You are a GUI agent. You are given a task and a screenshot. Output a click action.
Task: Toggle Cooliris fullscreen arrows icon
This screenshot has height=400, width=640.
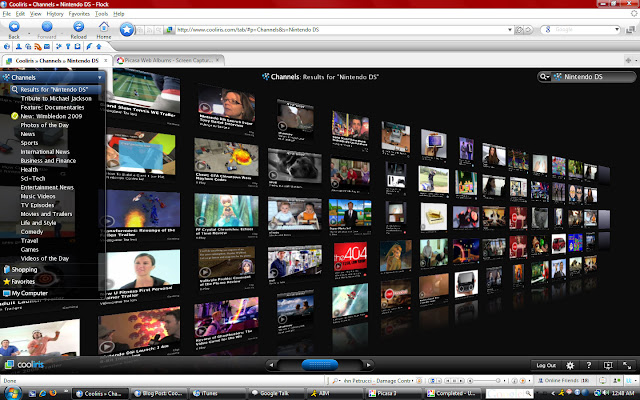(x=627, y=365)
